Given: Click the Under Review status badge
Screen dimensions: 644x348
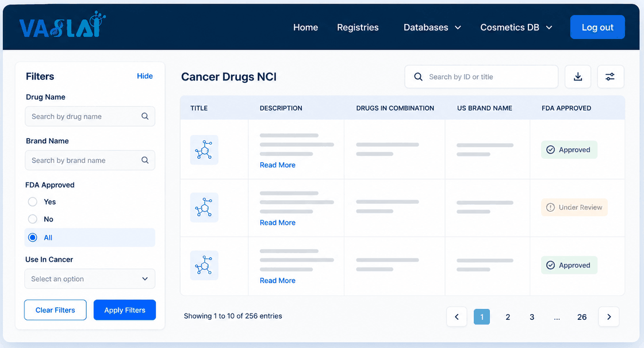Looking at the screenshot, I should tap(574, 208).
